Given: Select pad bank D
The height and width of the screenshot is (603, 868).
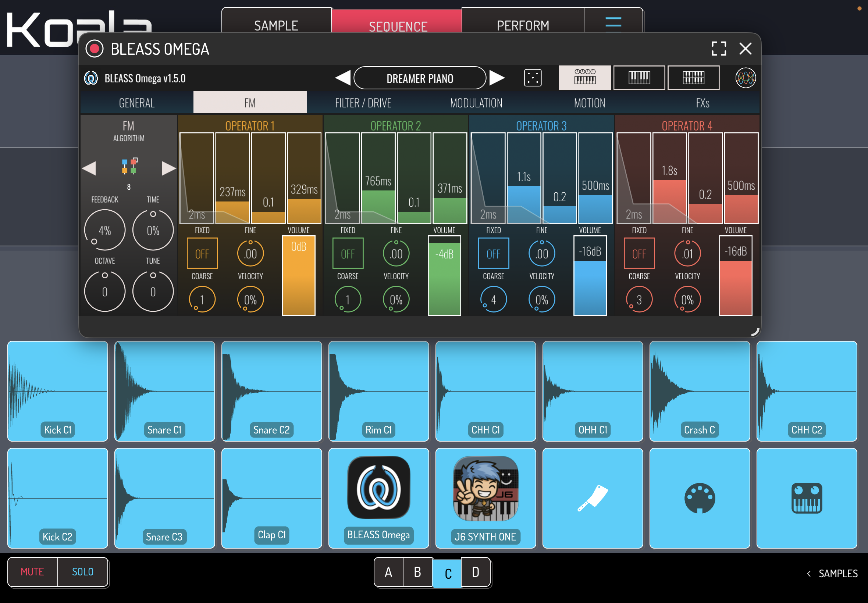Looking at the screenshot, I should pyautogui.click(x=476, y=572).
